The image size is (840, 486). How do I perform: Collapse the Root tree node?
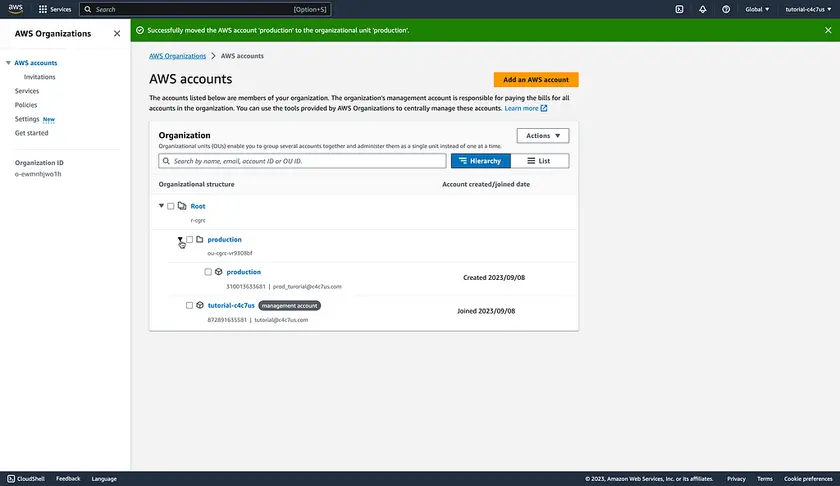(x=161, y=206)
